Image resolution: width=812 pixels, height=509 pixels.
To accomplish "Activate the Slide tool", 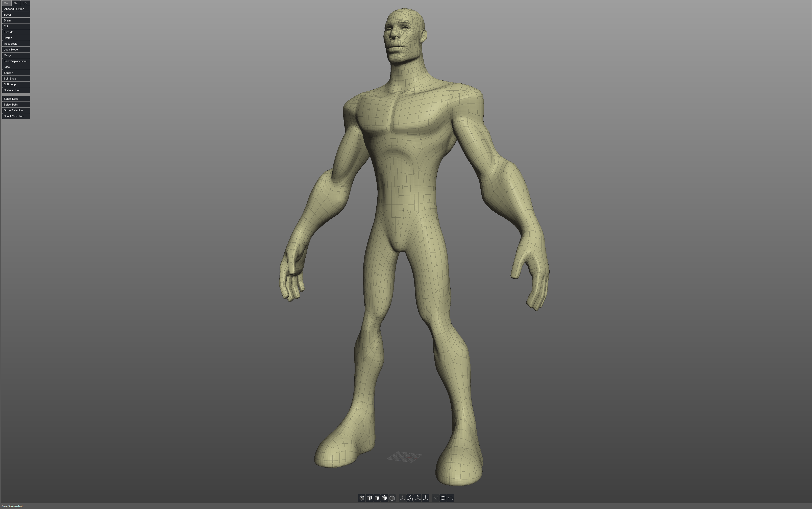I will [x=16, y=67].
